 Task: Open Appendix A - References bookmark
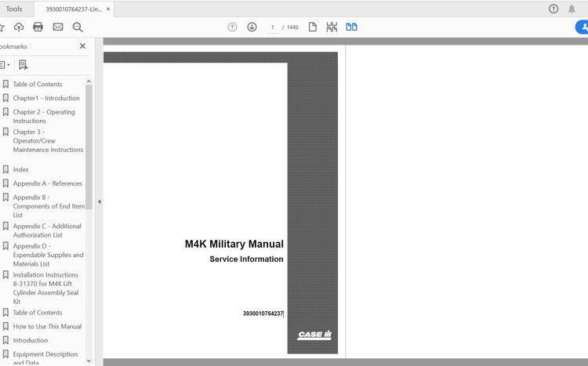pos(47,183)
